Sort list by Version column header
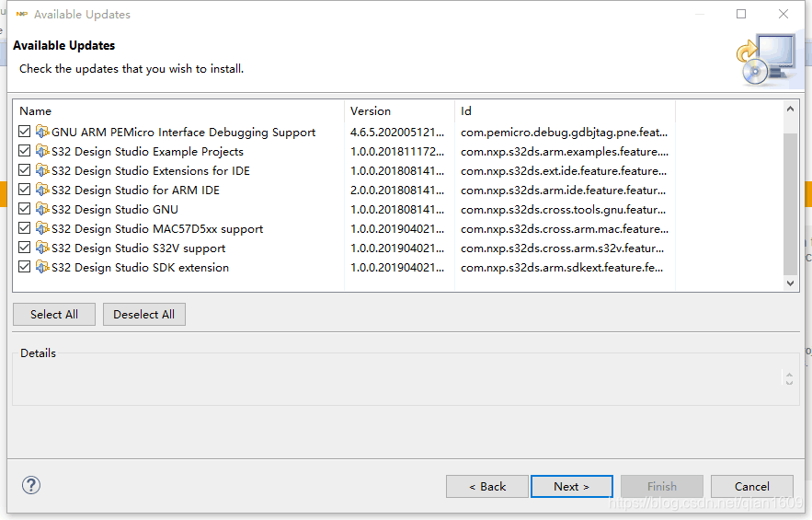The image size is (812, 520). click(x=371, y=111)
